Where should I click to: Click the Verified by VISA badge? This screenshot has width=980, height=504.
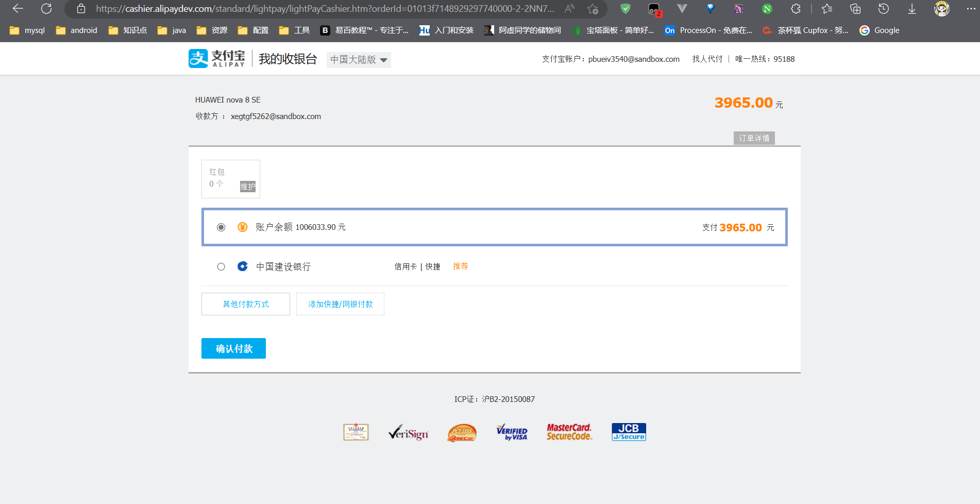tap(512, 432)
